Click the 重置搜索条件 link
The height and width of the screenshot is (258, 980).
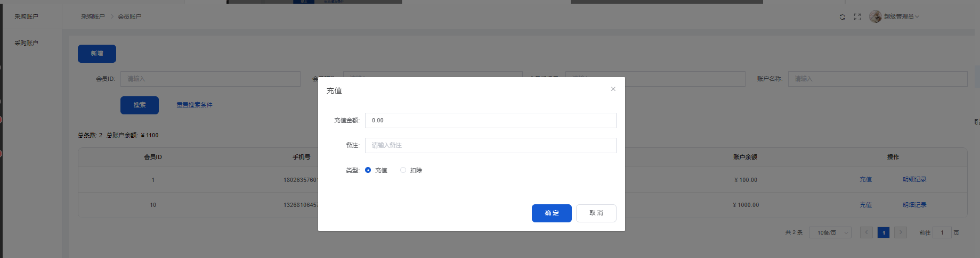[x=195, y=105]
